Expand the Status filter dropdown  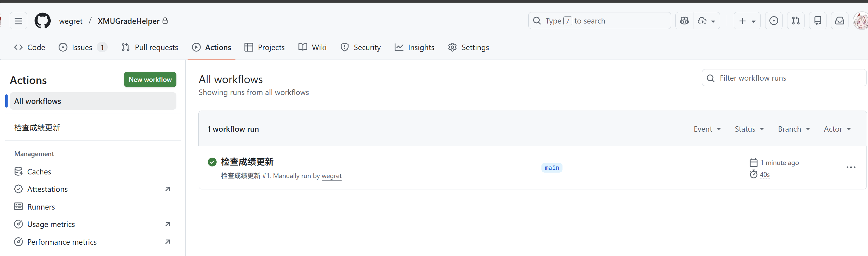click(x=749, y=129)
